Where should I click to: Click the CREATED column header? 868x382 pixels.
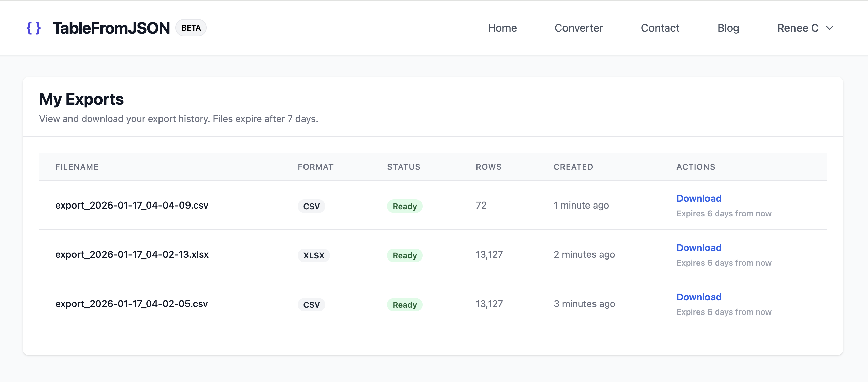573,167
